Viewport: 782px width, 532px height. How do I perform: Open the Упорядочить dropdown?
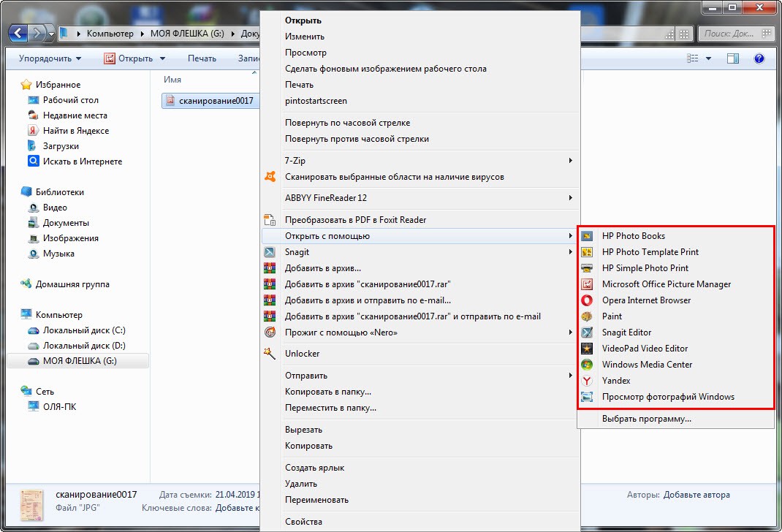pos(50,58)
